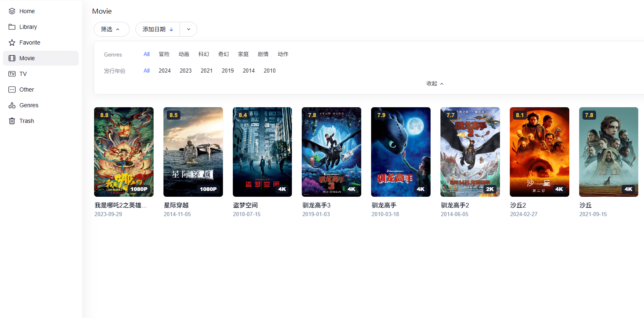Select All in Genres filter row
644x318 pixels.
(147, 54)
